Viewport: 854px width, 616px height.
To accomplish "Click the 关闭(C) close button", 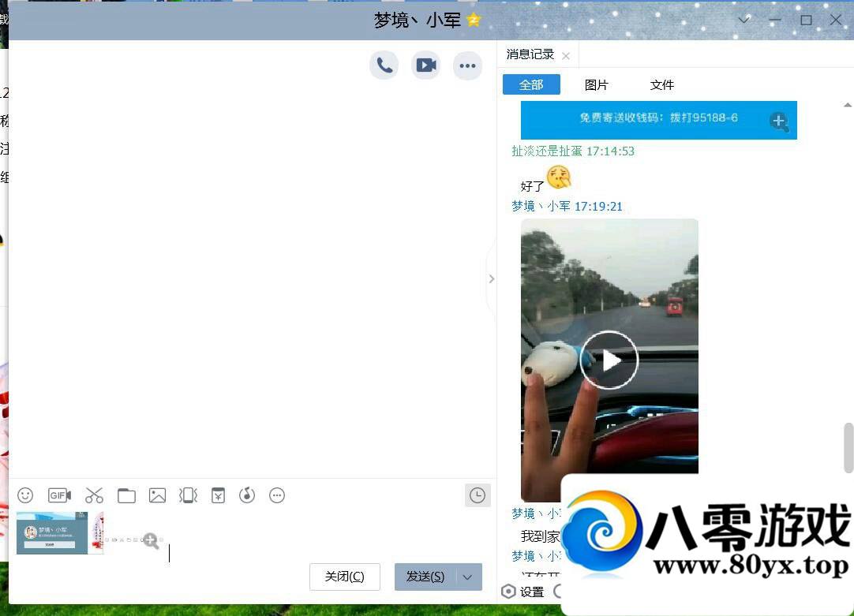I will 344,577.
